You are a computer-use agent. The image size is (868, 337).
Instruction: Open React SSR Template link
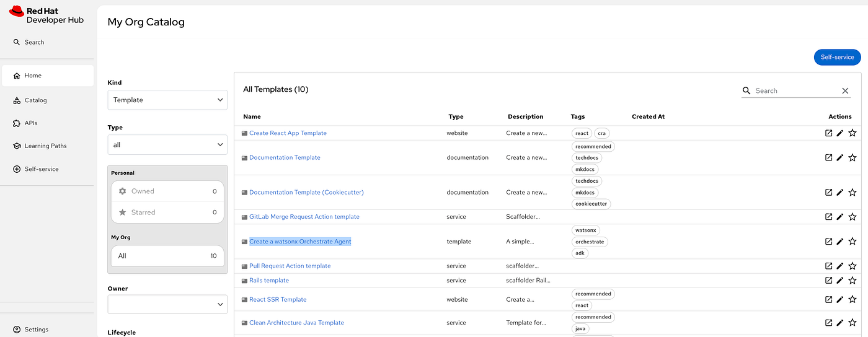point(278,300)
